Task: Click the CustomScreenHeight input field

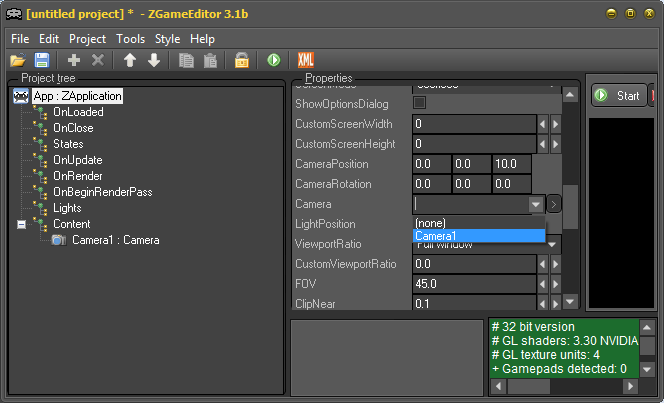Action: (x=474, y=144)
